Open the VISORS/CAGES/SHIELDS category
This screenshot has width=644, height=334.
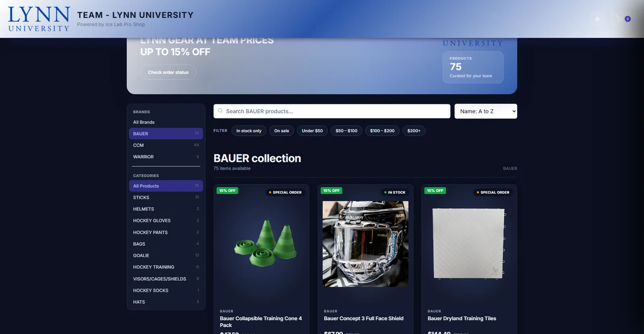[166, 279]
